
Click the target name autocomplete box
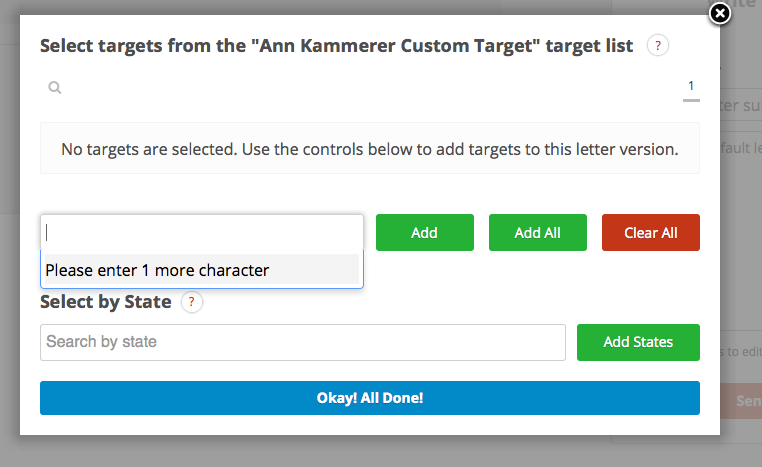202,233
